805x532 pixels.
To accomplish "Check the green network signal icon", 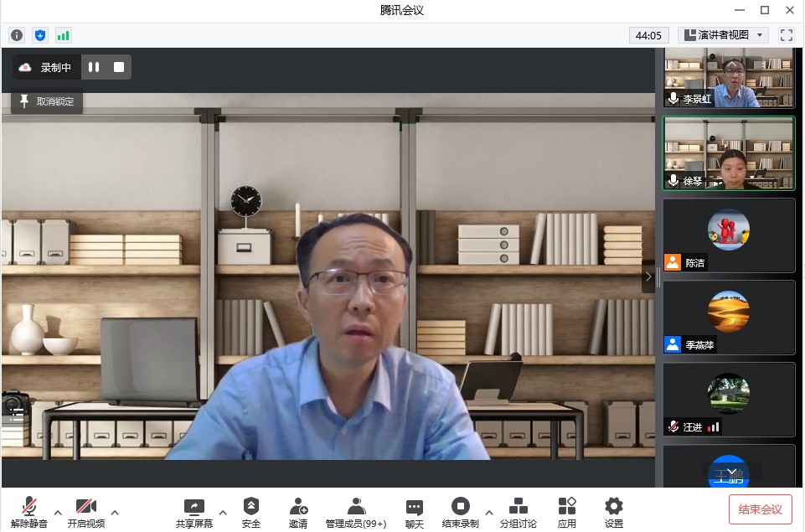I will (64, 35).
